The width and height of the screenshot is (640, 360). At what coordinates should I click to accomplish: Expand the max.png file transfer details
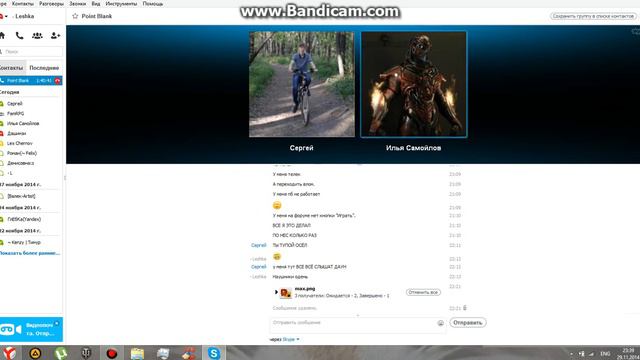pos(276,292)
